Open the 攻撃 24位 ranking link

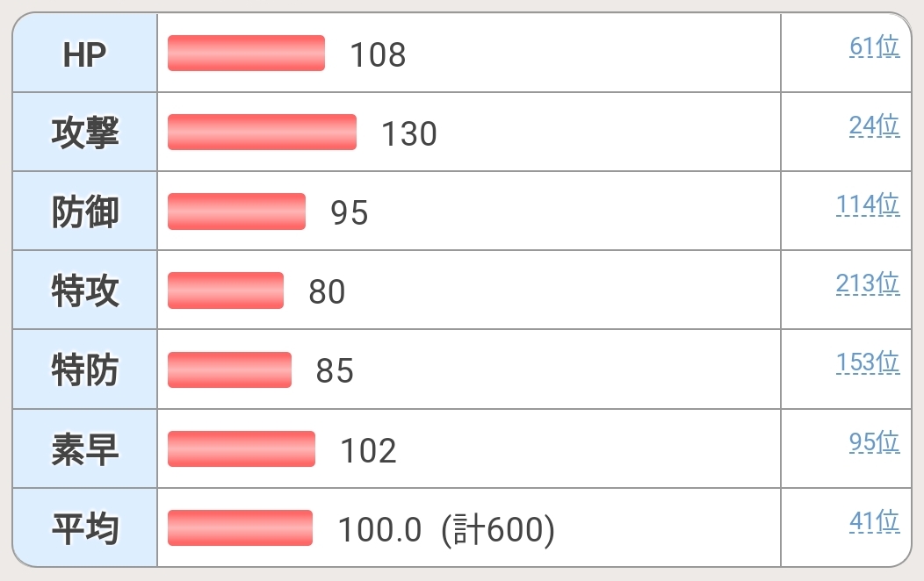click(874, 126)
